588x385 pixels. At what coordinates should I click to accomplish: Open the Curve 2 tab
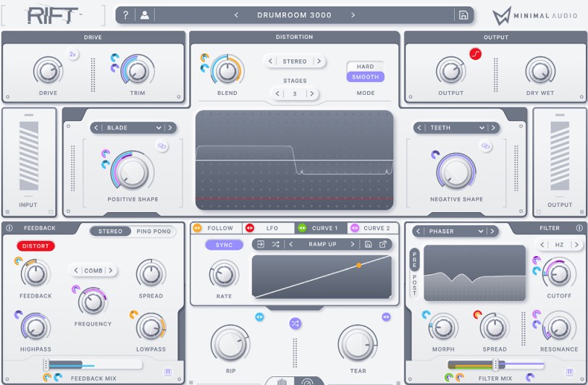click(373, 228)
